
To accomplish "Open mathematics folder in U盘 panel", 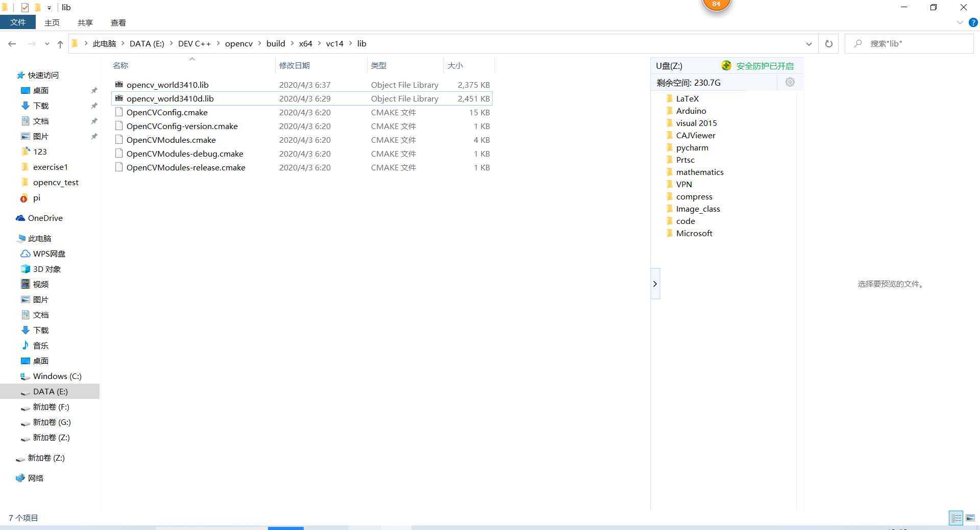I will pos(700,172).
